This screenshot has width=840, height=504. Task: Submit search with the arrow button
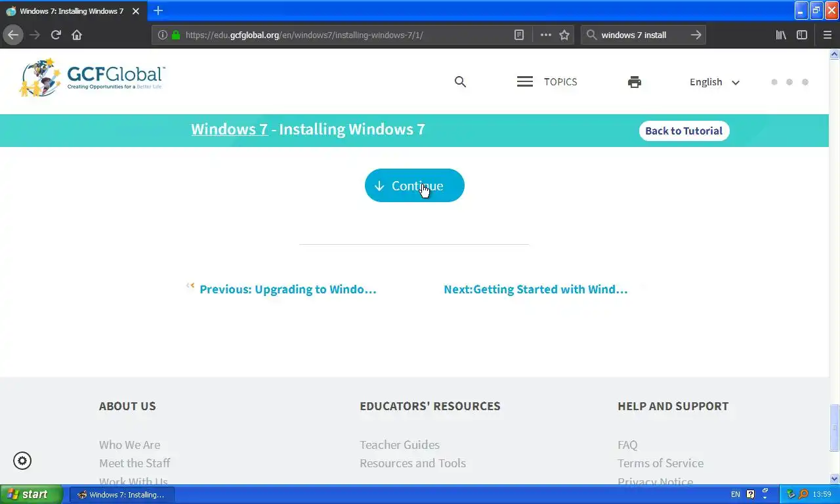696,35
